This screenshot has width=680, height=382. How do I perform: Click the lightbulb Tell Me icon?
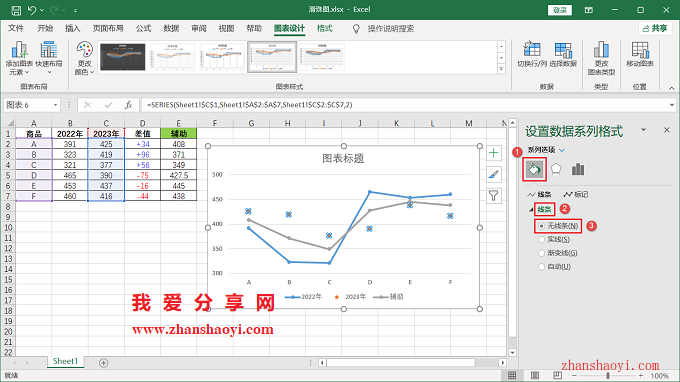click(x=356, y=29)
